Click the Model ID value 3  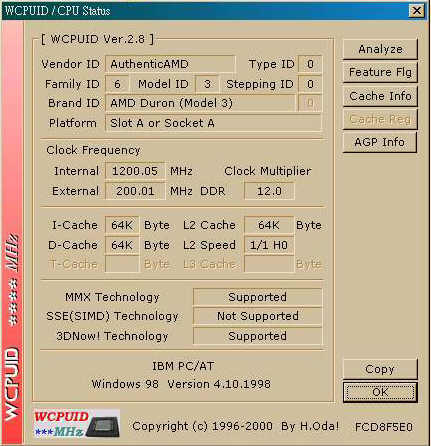coord(207,84)
